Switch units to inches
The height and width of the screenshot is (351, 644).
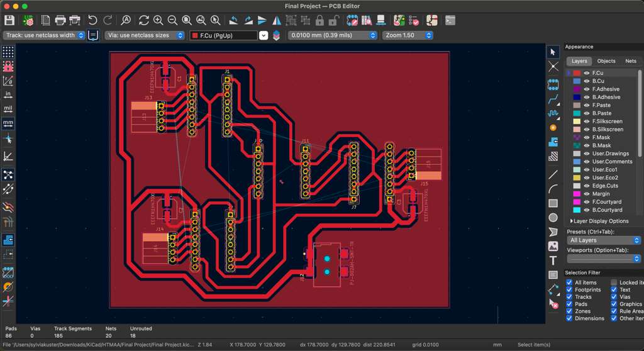(8, 94)
